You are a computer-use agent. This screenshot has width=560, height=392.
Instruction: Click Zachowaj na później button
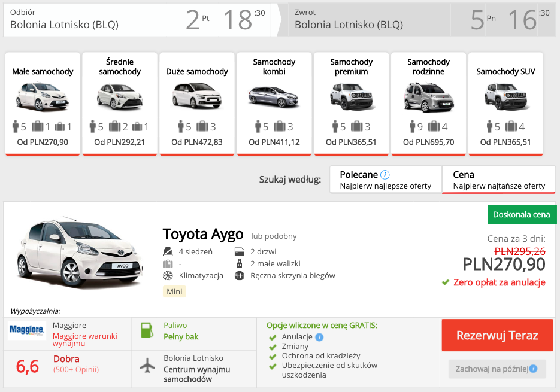tap(497, 369)
